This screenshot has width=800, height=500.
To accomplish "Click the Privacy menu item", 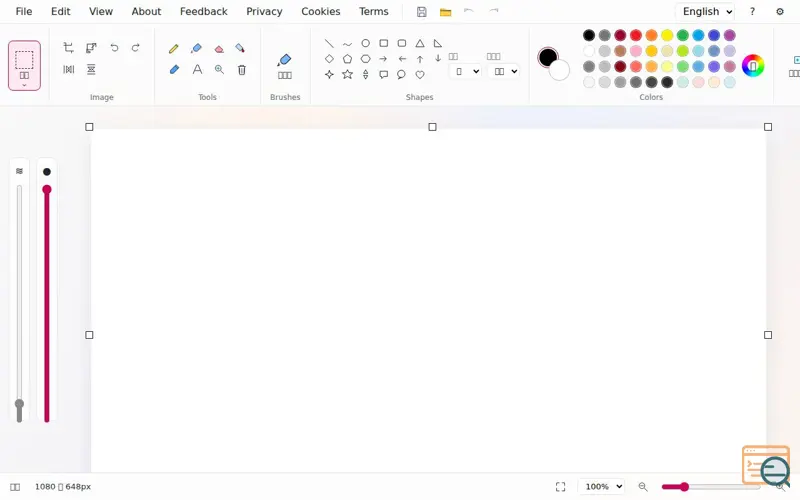I will [x=264, y=12].
